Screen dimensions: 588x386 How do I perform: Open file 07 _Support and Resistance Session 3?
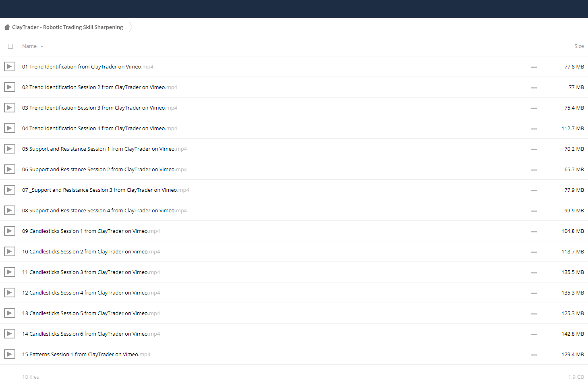(x=106, y=190)
